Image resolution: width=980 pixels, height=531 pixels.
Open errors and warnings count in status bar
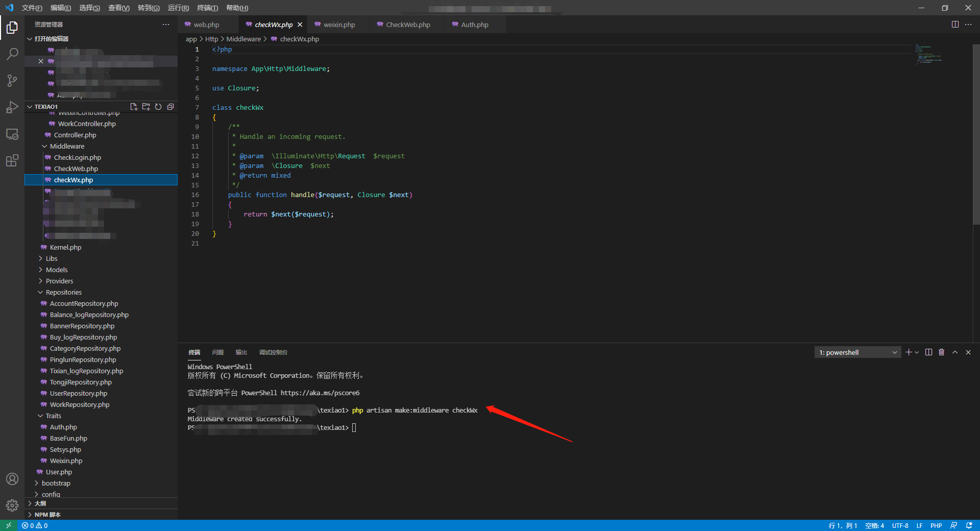tap(35, 525)
